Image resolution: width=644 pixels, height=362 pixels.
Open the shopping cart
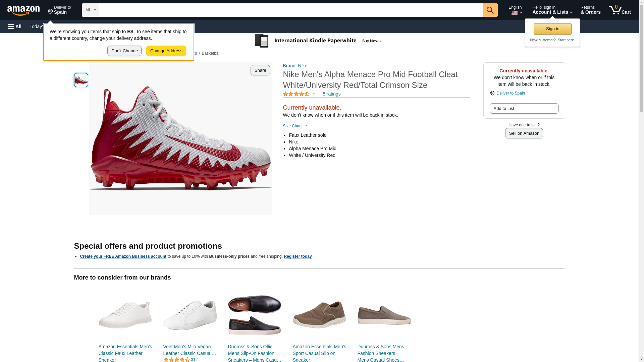point(620,10)
